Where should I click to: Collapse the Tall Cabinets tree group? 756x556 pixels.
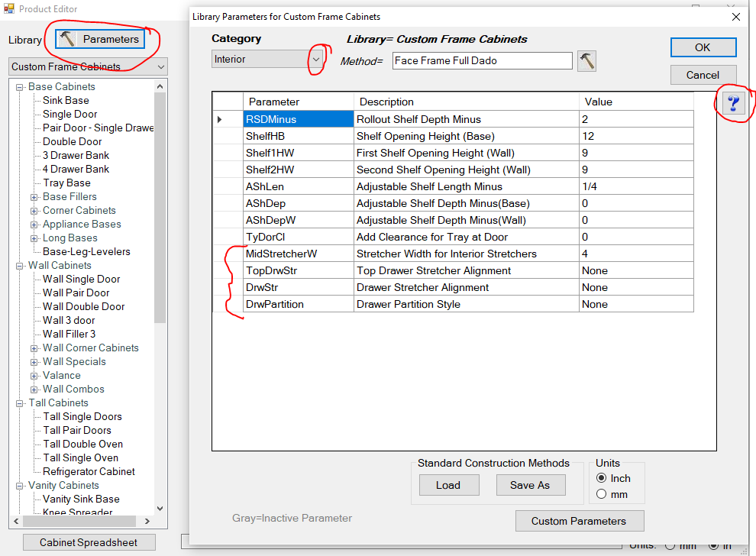[21, 403]
